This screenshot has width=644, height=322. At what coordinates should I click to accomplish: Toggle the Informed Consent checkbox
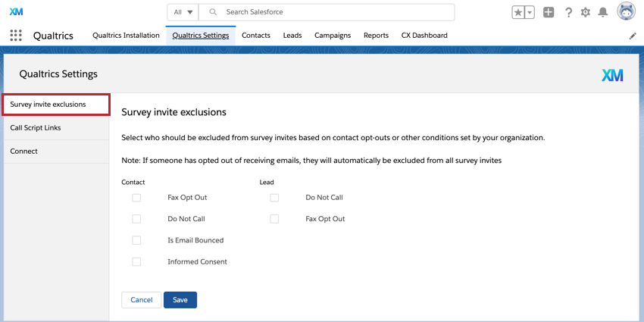point(136,262)
